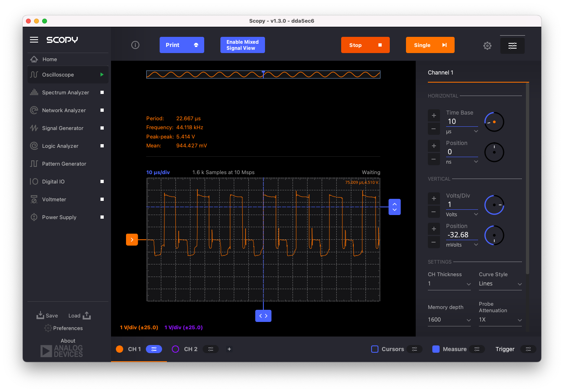
Task: Click Enable Mixed Signal View button
Action: coord(243,45)
